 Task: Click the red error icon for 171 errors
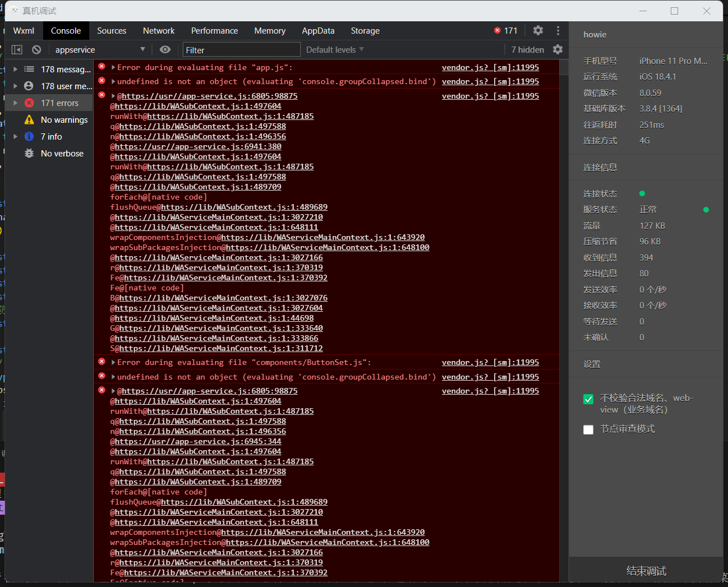pyautogui.click(x=29, y=103)
